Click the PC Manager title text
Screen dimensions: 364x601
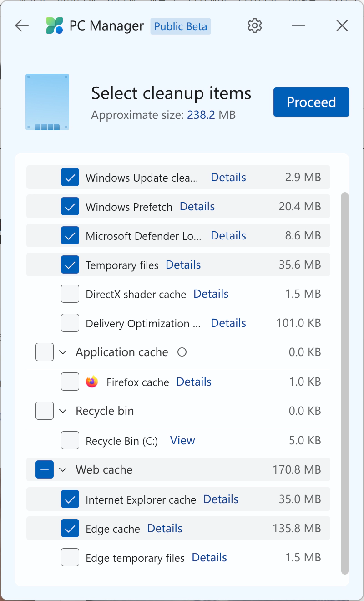click(106, 26)
